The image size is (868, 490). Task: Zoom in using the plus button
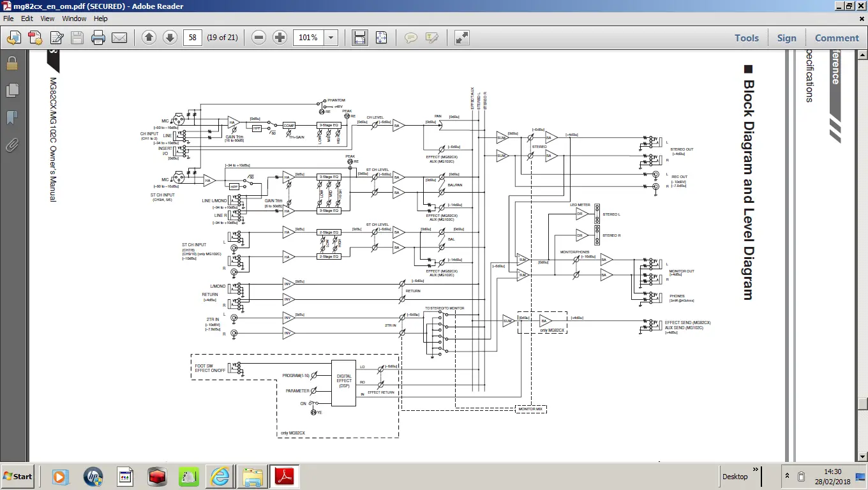(x=280, y=38)
